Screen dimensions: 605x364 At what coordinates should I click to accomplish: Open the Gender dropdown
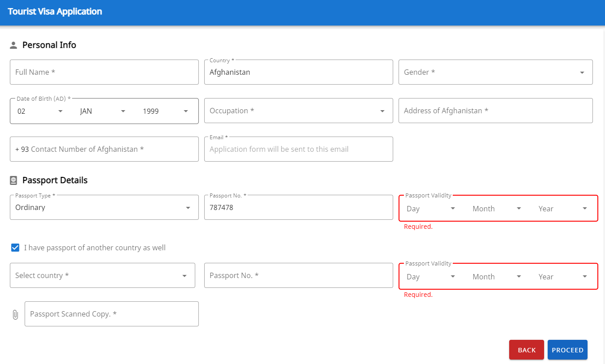[x=496, y=72]
